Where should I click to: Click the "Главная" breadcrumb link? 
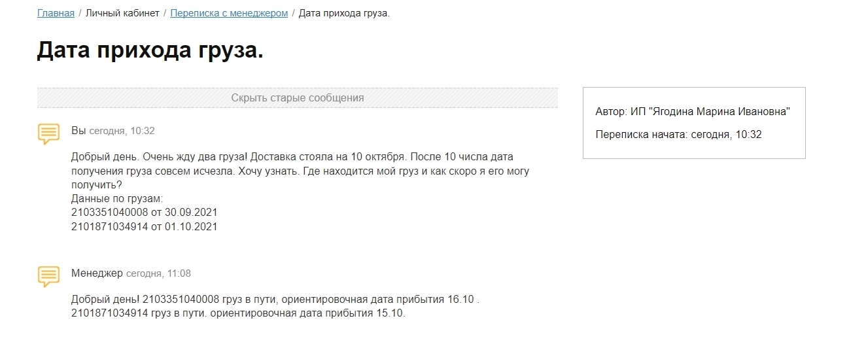(x=56, y=13)
